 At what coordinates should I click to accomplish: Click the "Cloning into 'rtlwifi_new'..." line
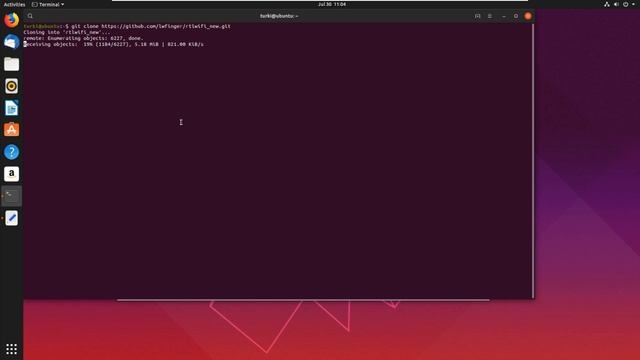pos(67,32)
